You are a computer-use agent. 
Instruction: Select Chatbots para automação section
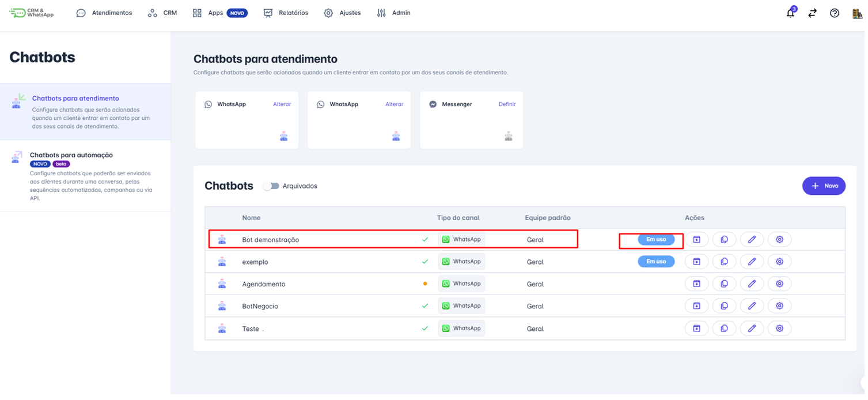pyautogui.click(x=71, y=155)
